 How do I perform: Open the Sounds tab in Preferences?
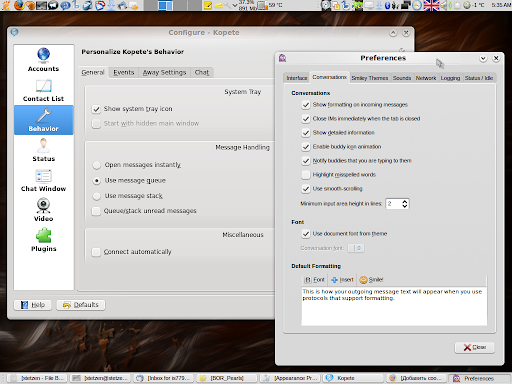point(402,78)
